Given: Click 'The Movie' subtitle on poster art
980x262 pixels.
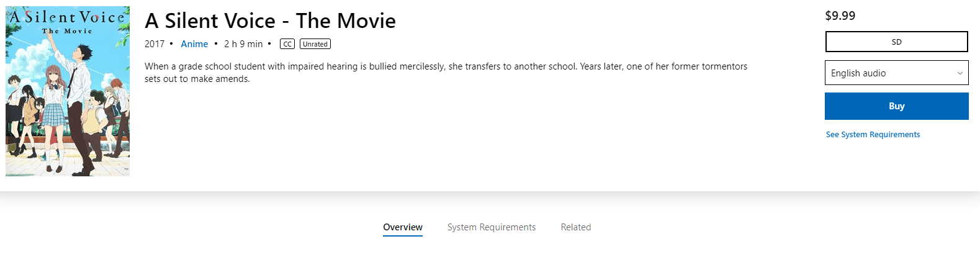Looking at the screenshot, I should (67, 31).
